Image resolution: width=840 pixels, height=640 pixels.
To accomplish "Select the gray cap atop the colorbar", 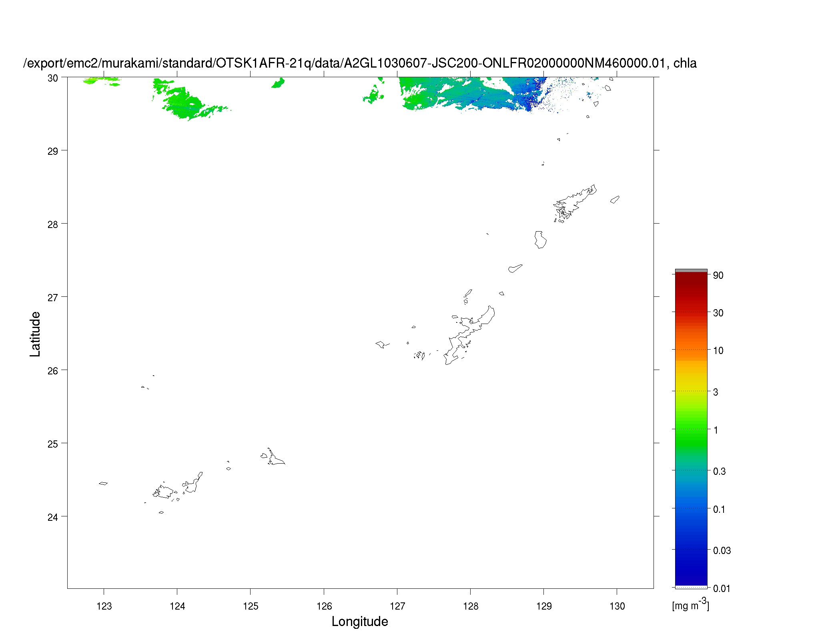I will 691,271.
